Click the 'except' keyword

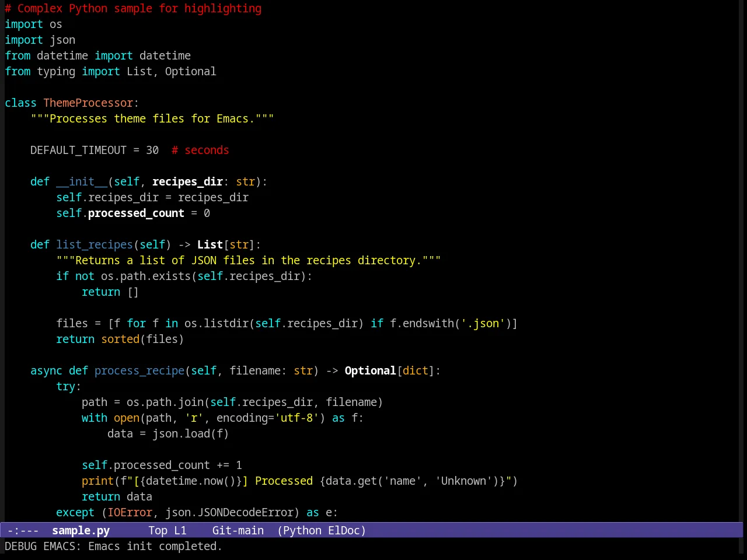(x=75, y=512)
